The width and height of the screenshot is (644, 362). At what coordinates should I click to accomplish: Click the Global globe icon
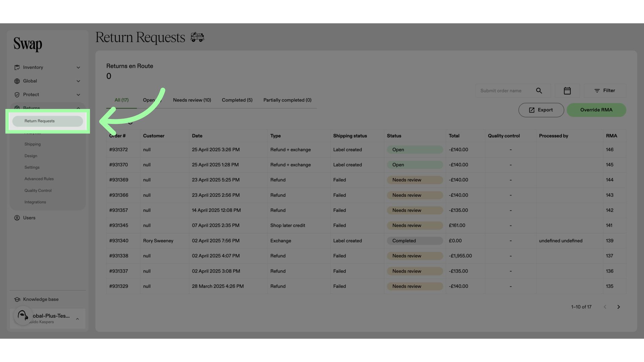pos(17,81)
